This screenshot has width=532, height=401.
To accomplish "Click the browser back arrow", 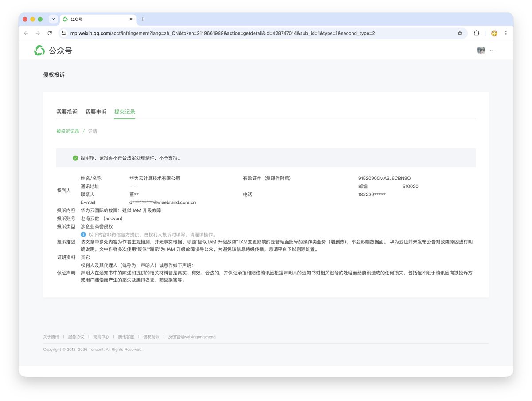I will pos(26,33).
